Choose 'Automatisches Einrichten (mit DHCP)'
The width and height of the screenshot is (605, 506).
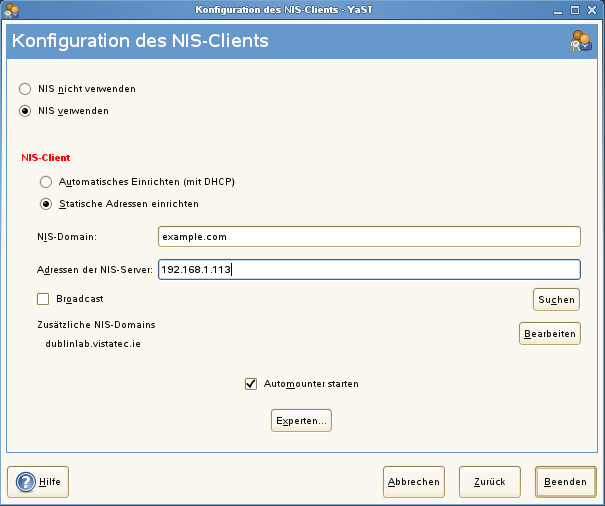[x=45, y=182]
